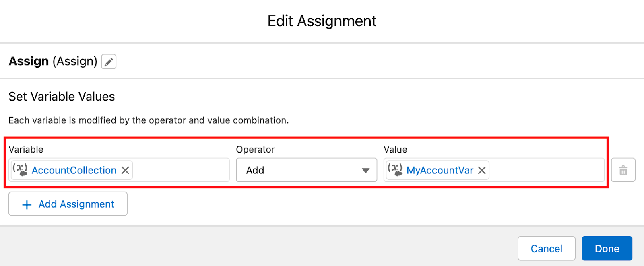Select the AccountCollection variable pill text

(74, 170)
